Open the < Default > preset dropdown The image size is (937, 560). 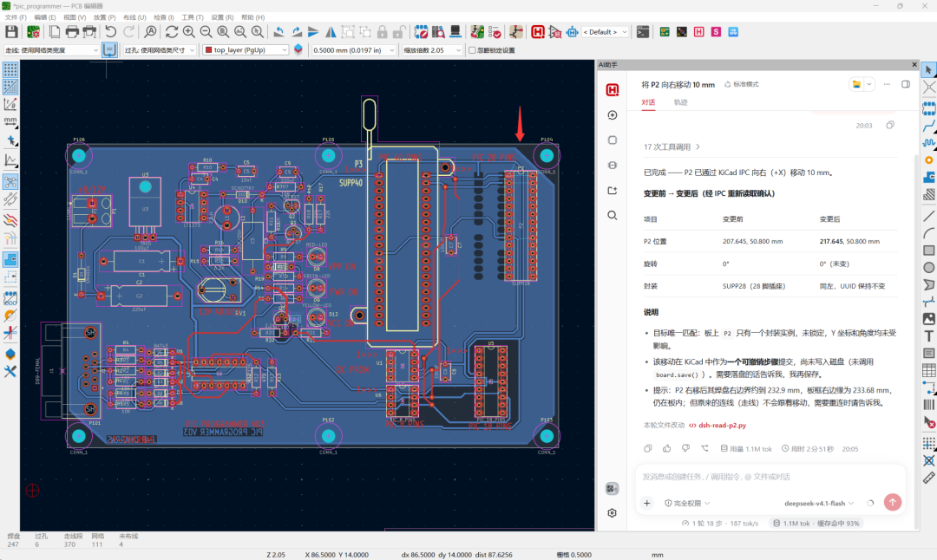click(605, 32)
